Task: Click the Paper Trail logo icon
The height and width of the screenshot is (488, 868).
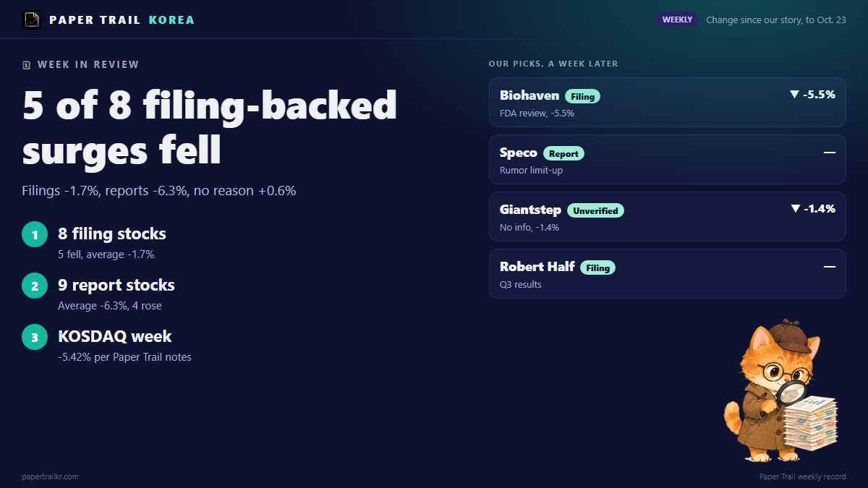Action: click(x=32, y=20)
